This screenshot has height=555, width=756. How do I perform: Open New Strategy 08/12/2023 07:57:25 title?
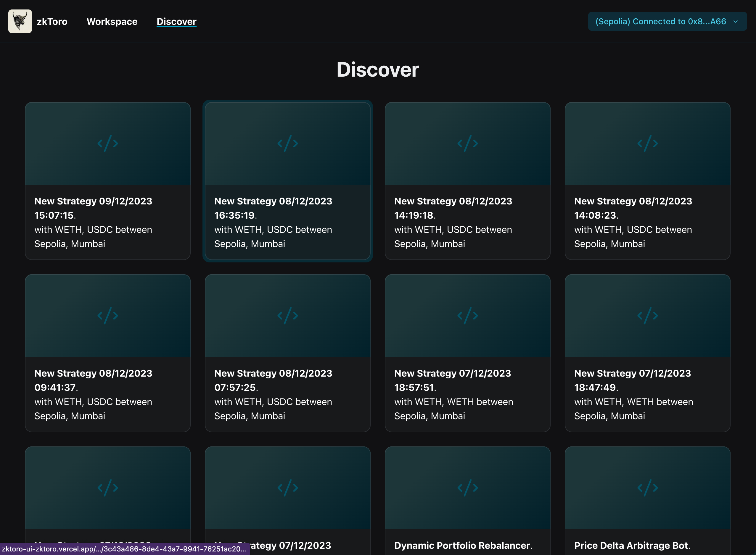(273, 380)
